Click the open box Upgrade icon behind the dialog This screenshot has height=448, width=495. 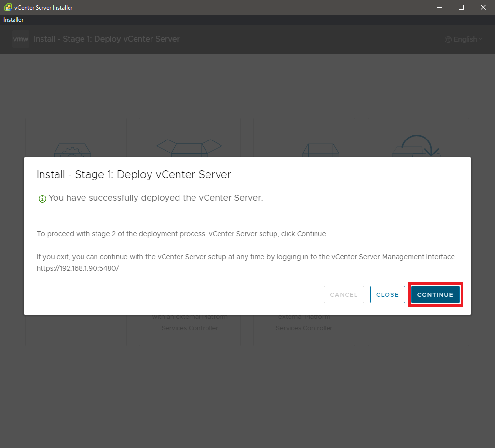click(x=189, y=146)
